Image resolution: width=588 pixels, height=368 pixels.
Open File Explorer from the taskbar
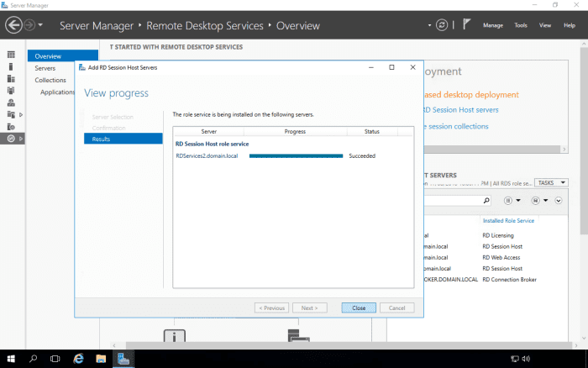(101, 359)
